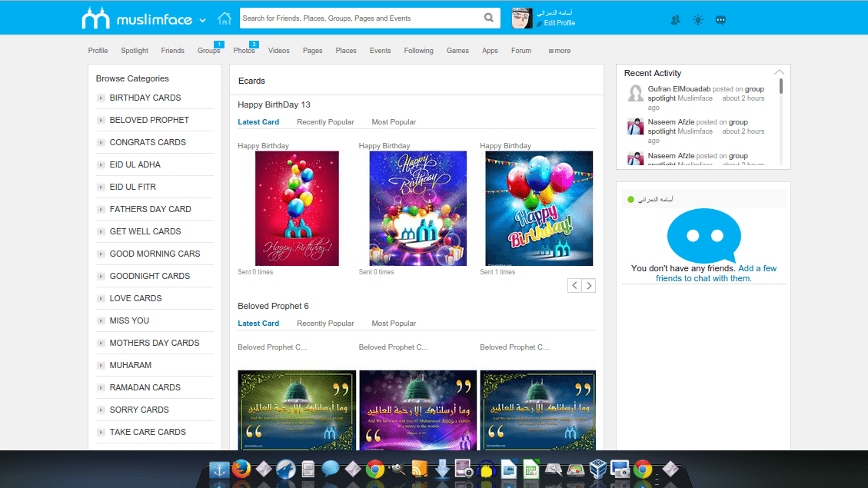Open the Groups navigation tab
This screenshot has height=488, width=868.
pos(208,51)
